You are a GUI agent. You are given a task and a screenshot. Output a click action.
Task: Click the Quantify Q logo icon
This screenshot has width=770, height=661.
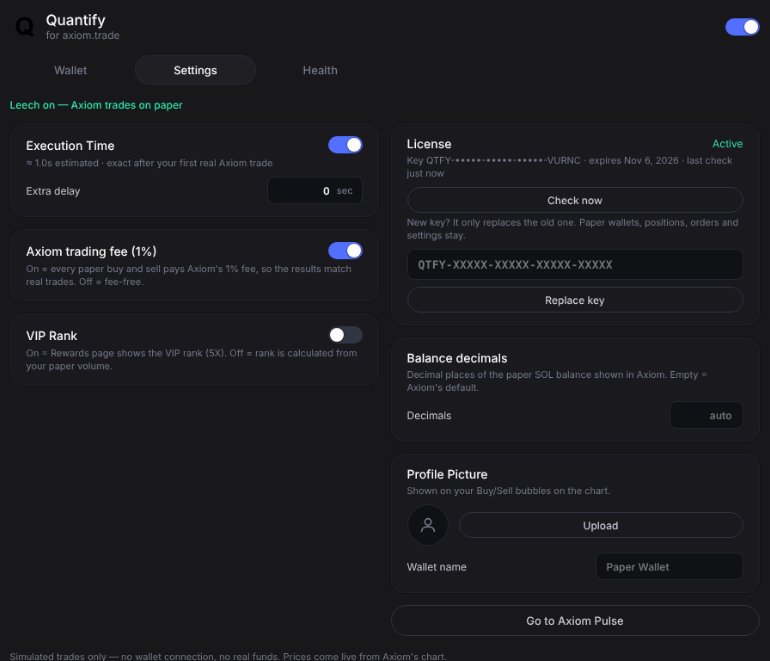(25, 27)
